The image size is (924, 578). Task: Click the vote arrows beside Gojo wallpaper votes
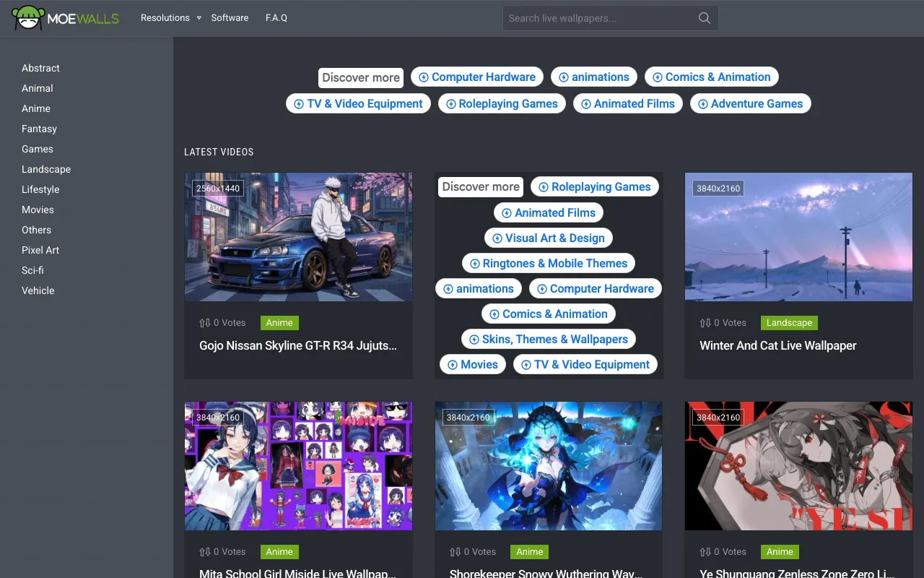coord(204,323)
